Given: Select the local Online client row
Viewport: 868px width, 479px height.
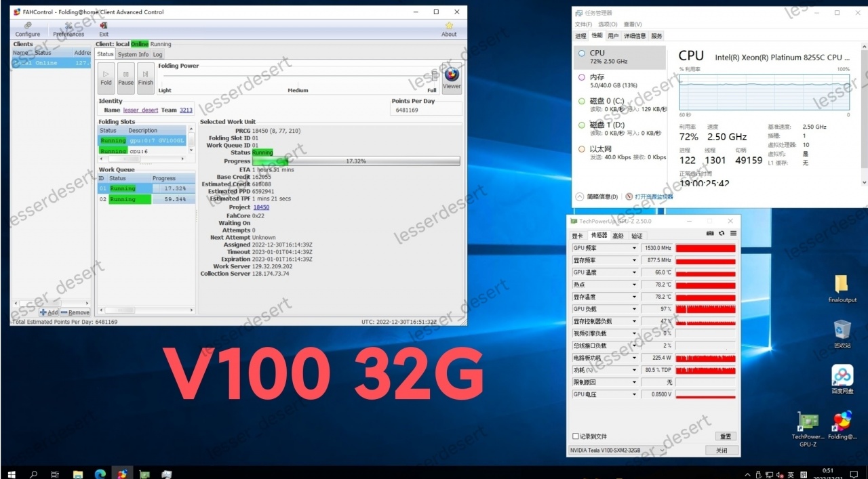Looking at the screenshot, I should tap(52, 63).
